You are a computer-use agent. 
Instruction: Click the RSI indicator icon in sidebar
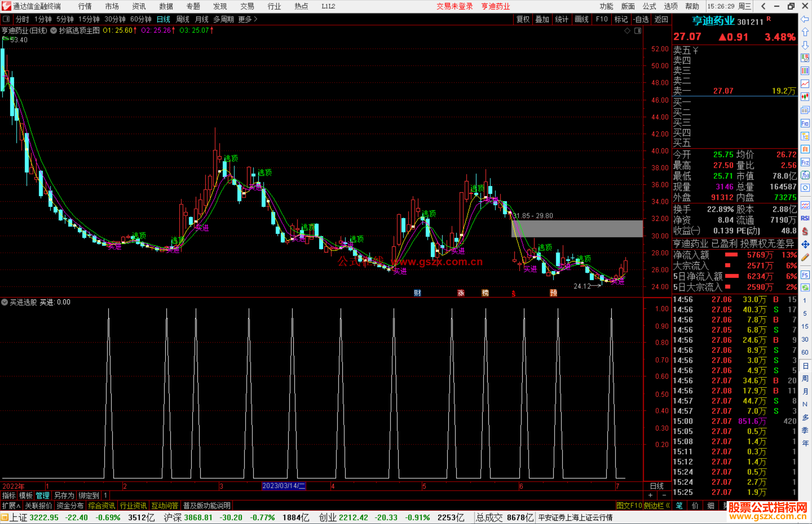point(805,218)
